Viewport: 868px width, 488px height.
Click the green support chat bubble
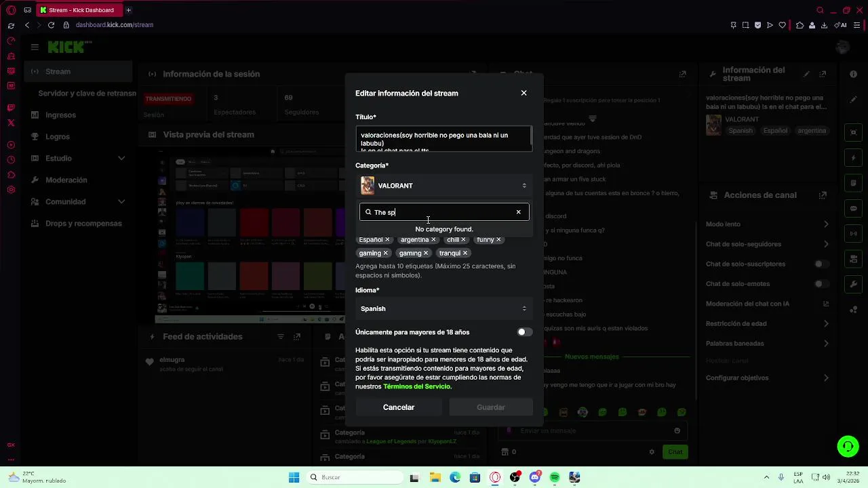click(x=848, y=446)
